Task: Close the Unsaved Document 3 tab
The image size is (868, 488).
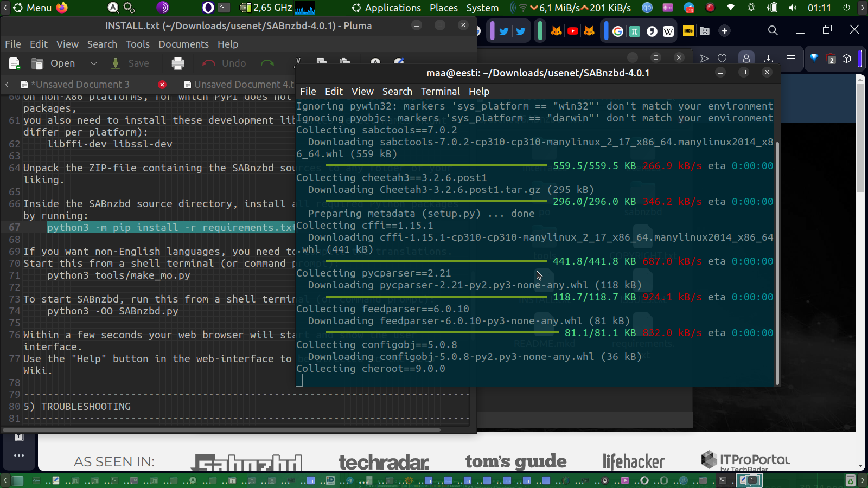Action: click(x=162, y=85)
